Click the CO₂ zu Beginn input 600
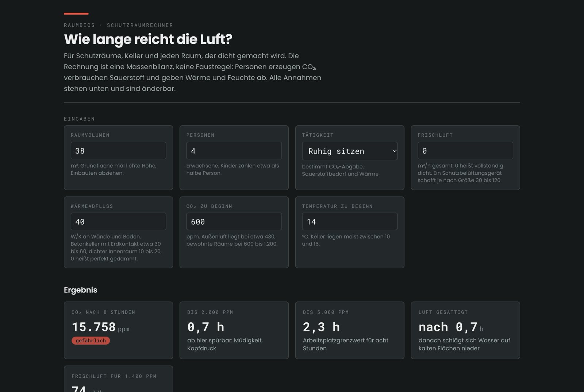This screenshot has width=584, height=392. [x=234, y=221]
